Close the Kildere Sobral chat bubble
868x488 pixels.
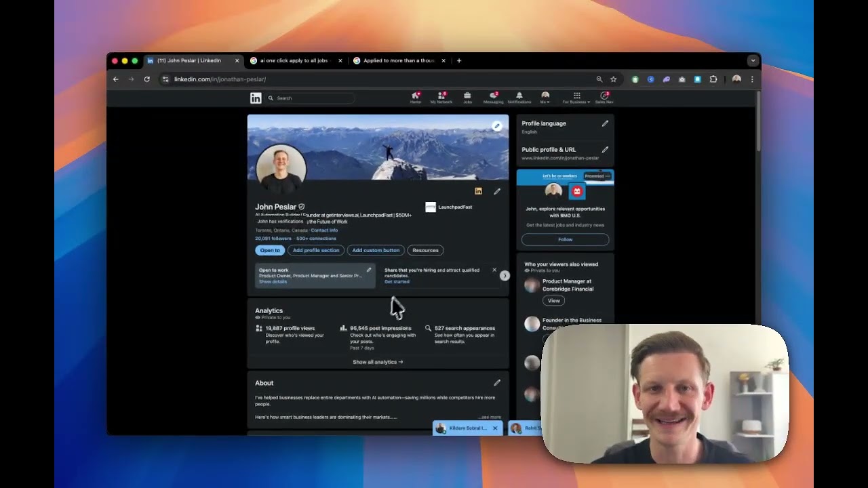coord(495,428)
